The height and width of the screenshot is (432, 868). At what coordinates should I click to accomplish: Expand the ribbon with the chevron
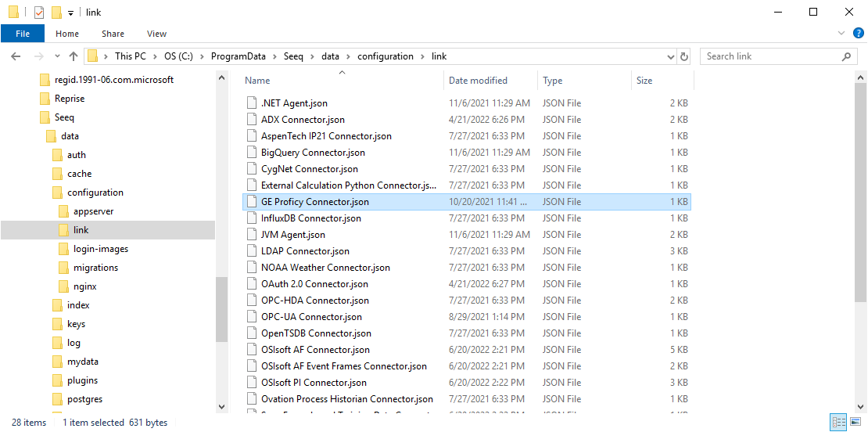841,33
